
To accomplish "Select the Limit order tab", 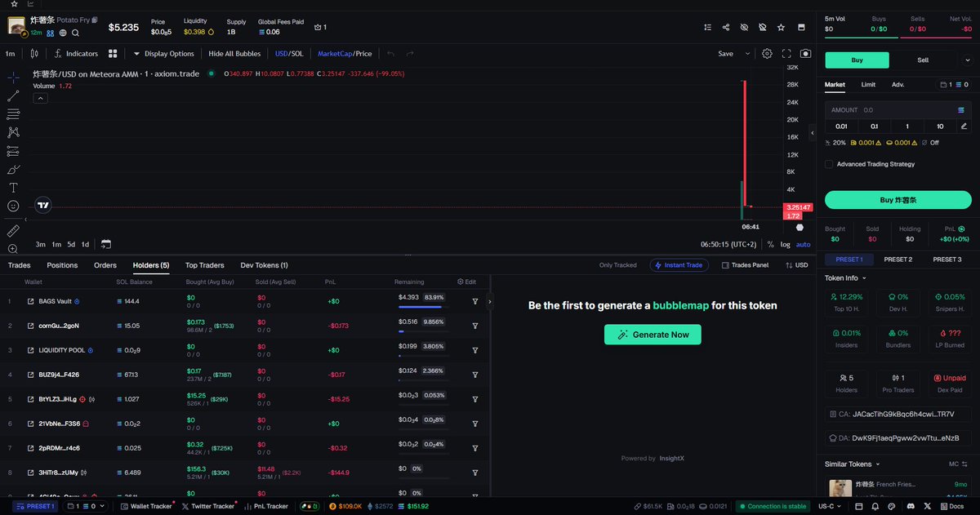I will (868, 84).
